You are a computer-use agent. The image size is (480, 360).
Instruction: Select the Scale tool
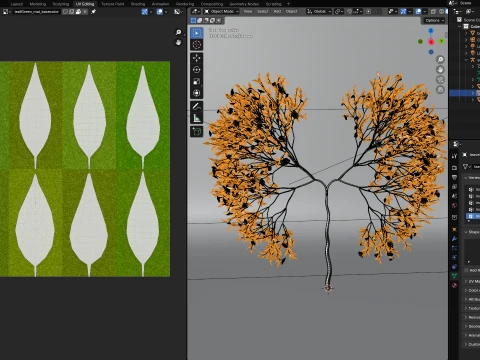pos(197,81)
